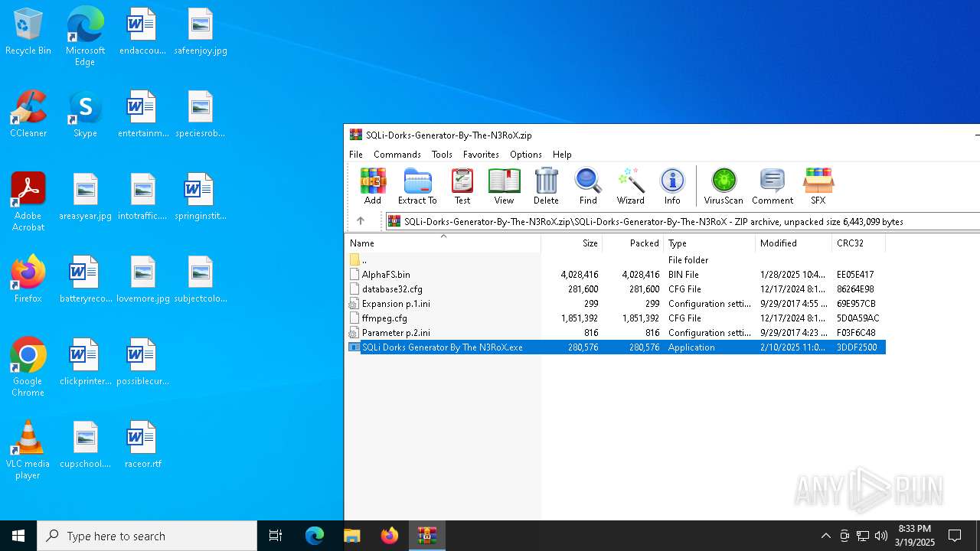Open the Commands menu
The image size is (980, 551).
click(397, 155)
